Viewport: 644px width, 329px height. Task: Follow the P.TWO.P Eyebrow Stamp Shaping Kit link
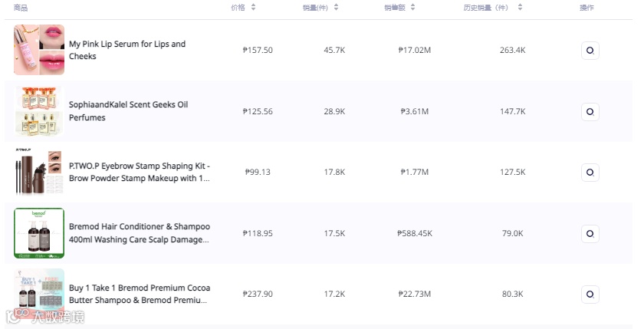tap(139, 172)
